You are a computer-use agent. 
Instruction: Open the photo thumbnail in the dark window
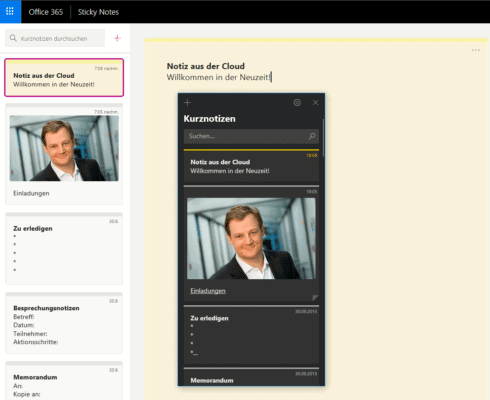click(251, 238)
